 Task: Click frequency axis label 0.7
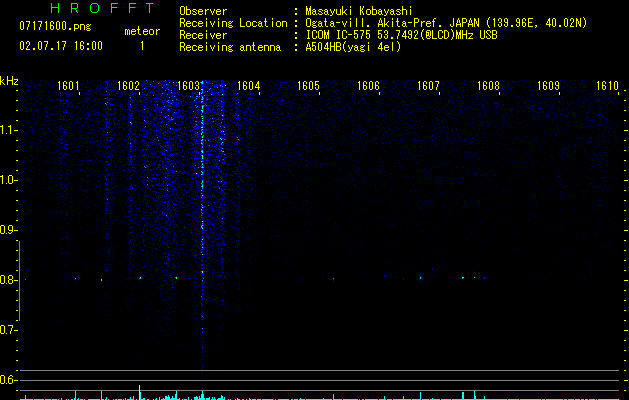8,330
